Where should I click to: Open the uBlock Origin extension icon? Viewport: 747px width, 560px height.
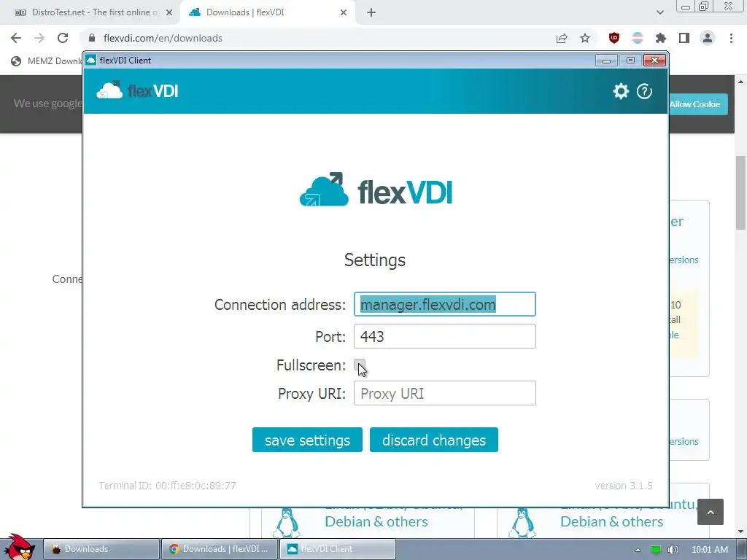click(614, 38)
